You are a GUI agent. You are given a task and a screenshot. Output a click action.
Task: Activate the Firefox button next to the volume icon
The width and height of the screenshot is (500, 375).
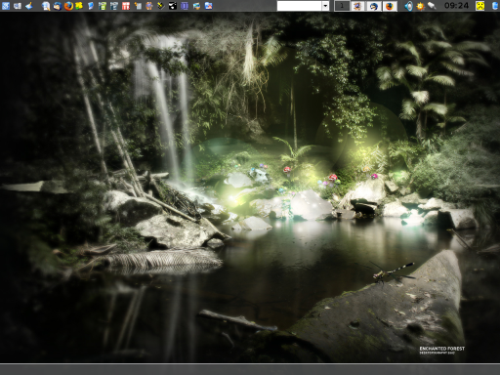[389, 6]
